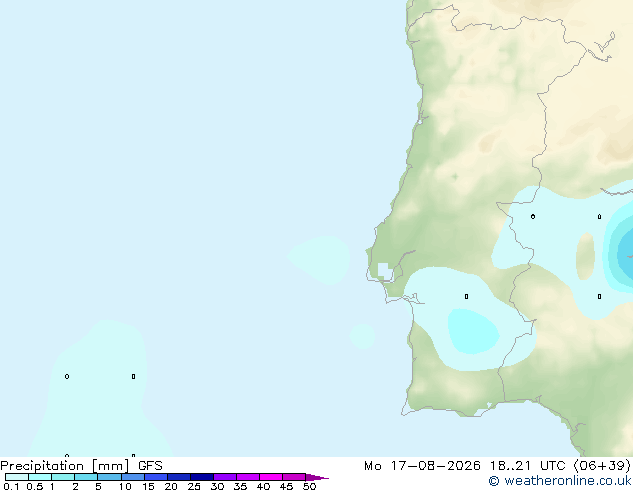Image resolution: width=634 pixels, height=490 pixels.
Task: Click the '0.1' legend scale value
Action: (x=11, y=486)
